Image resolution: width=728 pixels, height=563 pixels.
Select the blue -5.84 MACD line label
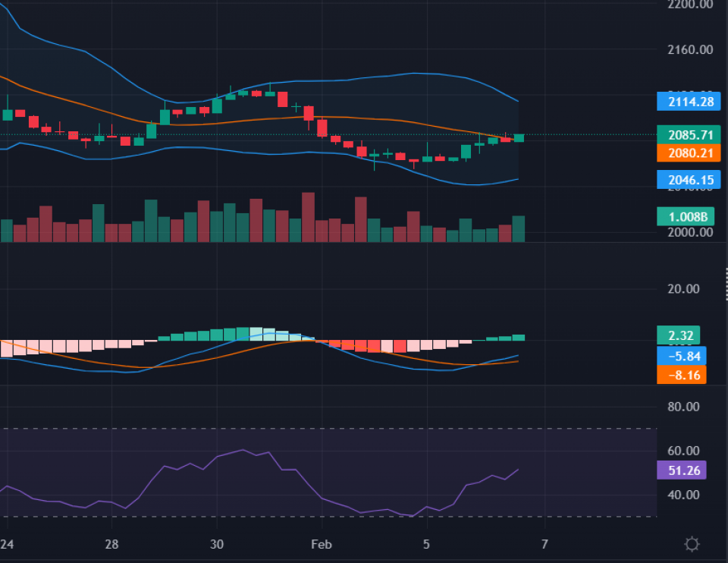(682, 355)
